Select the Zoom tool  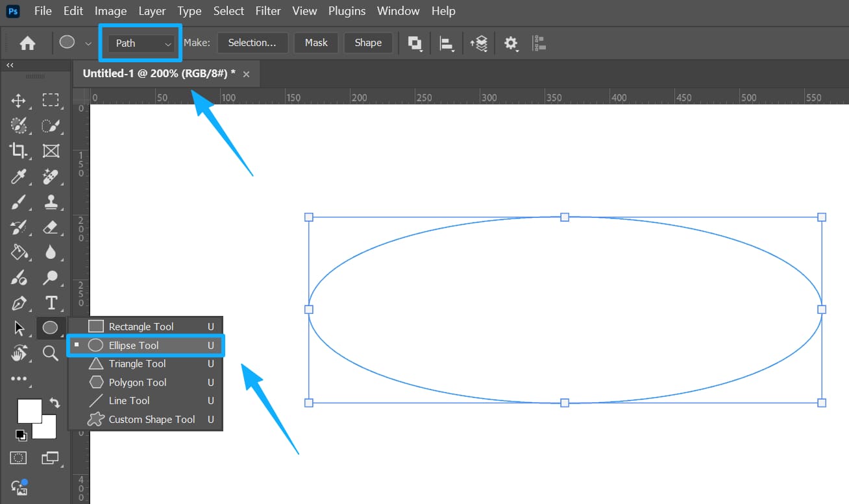(x=51, y=353)
